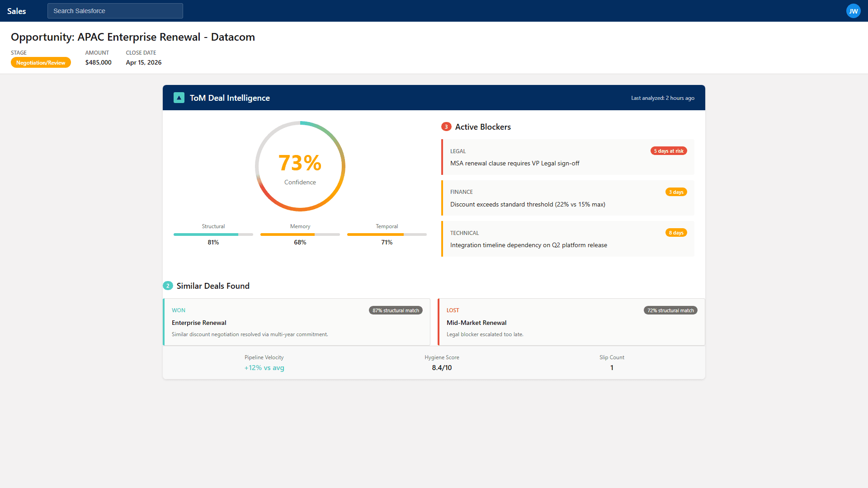Switch to the Active Blockers section
This screenshot has width=868, height=488.
483,127
